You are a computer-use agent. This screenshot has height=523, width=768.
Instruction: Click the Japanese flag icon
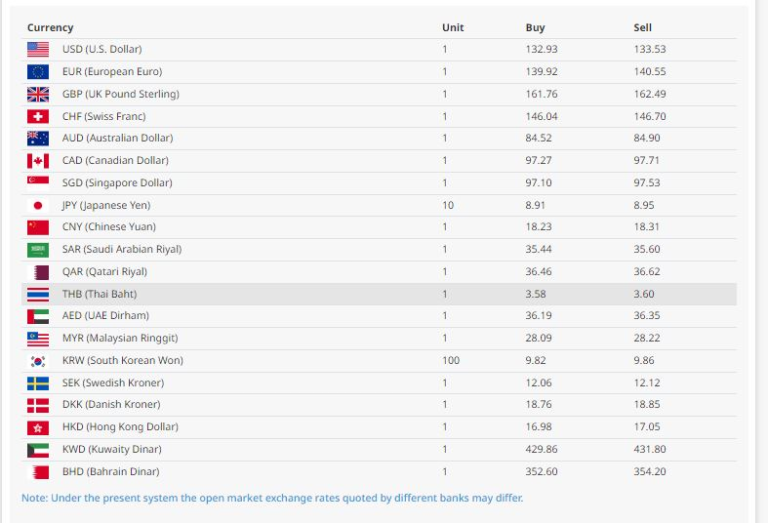pyautogui.click(x=38, y=205)
